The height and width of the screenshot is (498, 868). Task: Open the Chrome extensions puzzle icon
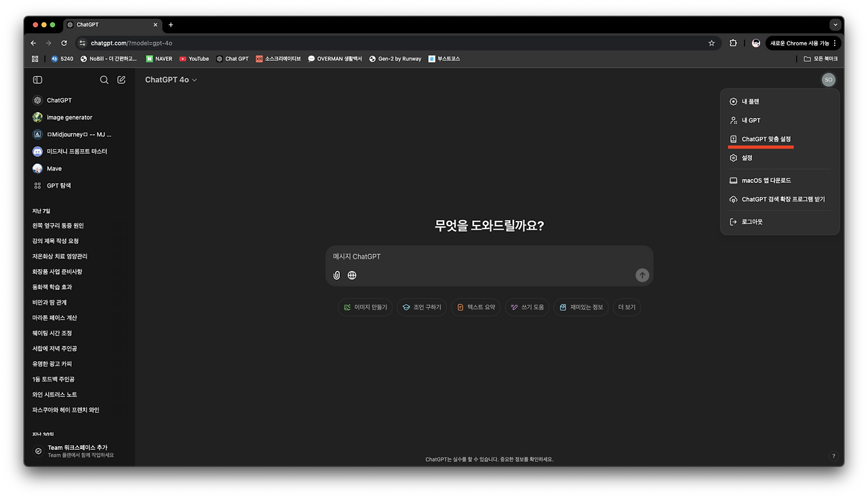[x=733, y=43]
